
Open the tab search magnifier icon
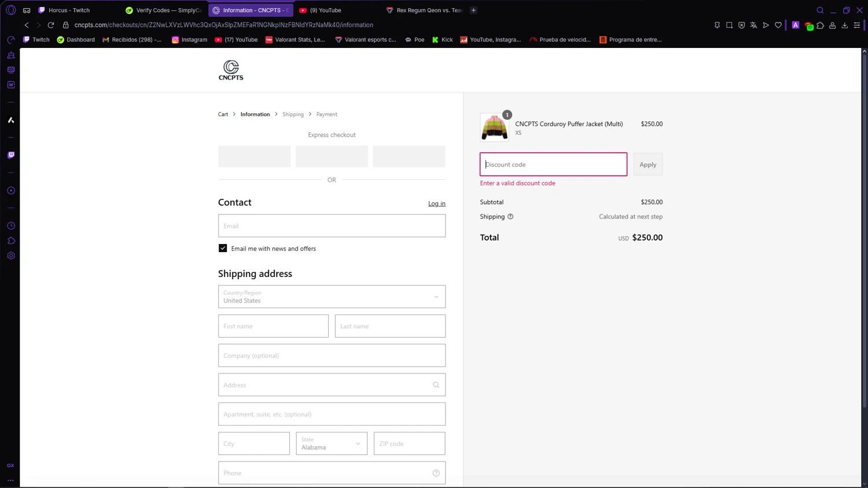(x=820, y=10)
